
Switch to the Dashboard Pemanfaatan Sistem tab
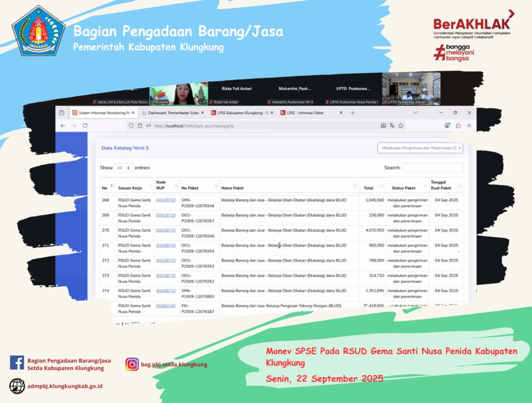171,113
